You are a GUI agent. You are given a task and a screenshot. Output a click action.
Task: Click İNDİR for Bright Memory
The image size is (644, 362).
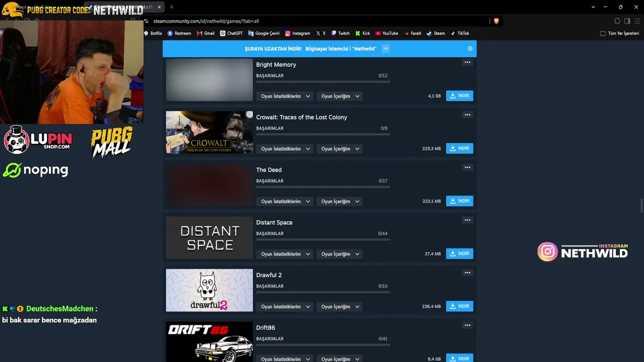pyautogui.click(x=459, y=96)
